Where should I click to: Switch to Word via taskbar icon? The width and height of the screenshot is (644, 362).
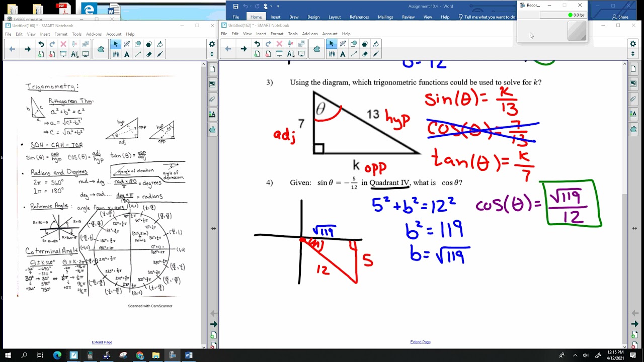click(x=189, y=355)
